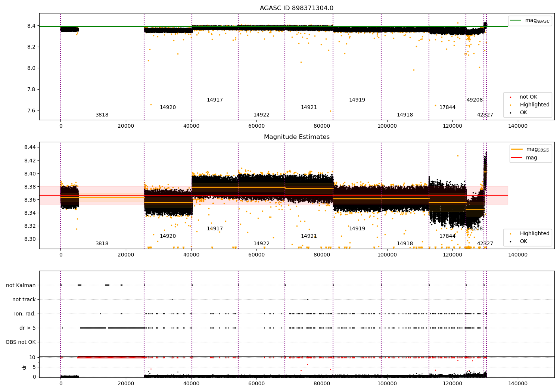Click obsid label 3818 in top panel
The height and width of the screenshot is (392, 560).
point(102,115)
